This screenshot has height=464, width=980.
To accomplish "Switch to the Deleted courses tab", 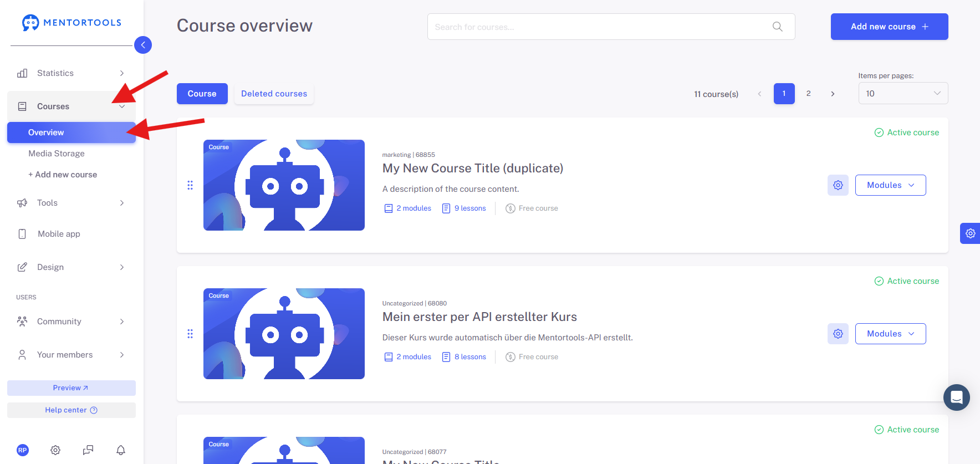I will coord(274,94).
